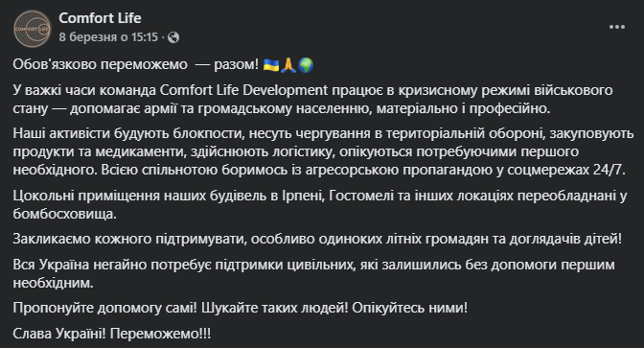Click the praying hands emoji
The height and width of the screenshot is (348, 644).
click(x=288, y=65)
